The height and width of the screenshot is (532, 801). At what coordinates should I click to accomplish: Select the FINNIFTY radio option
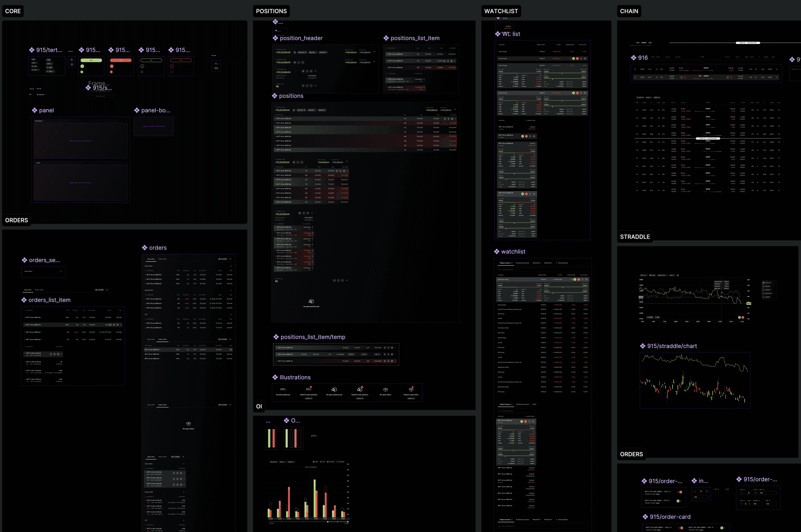point(764,290)
